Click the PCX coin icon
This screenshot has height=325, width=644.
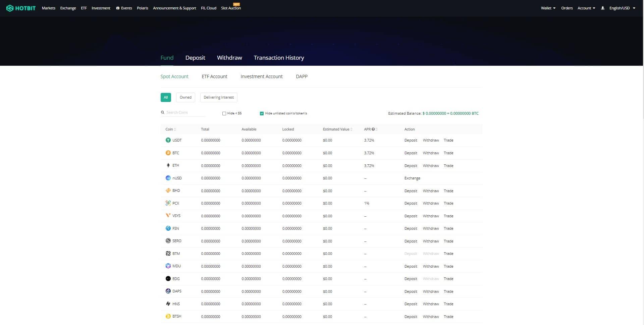(168, 203)
